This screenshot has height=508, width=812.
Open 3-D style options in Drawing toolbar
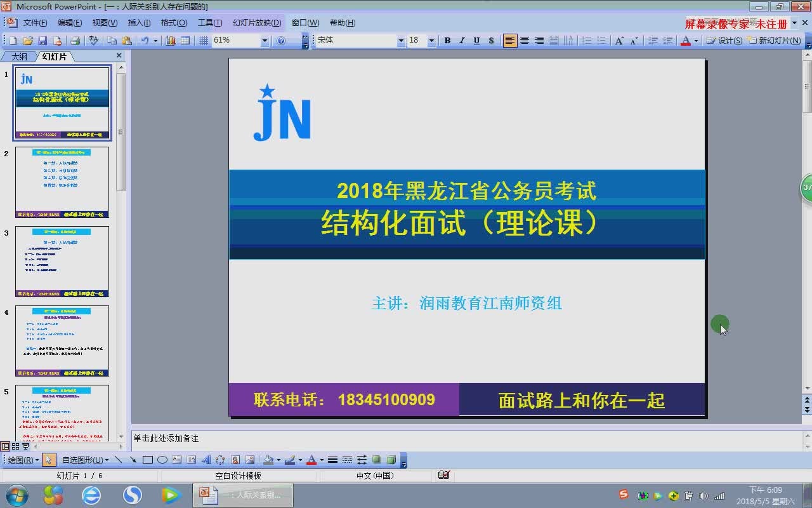click(x=391, y=460)
